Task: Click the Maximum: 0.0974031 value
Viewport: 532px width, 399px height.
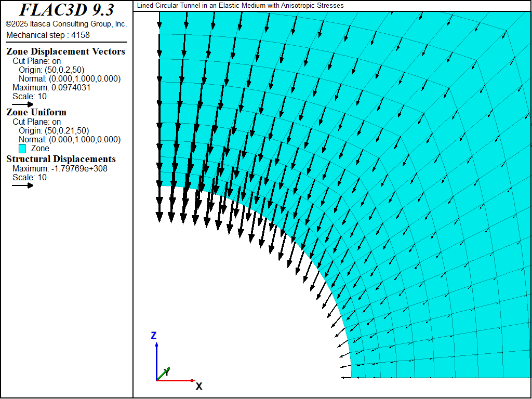Action: click(51, 87)
